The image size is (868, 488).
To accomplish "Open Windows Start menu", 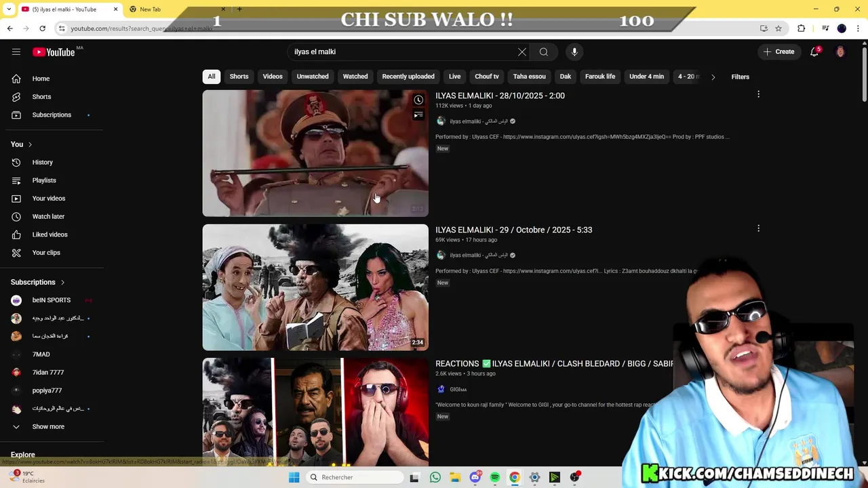I will tap(294, 477).
